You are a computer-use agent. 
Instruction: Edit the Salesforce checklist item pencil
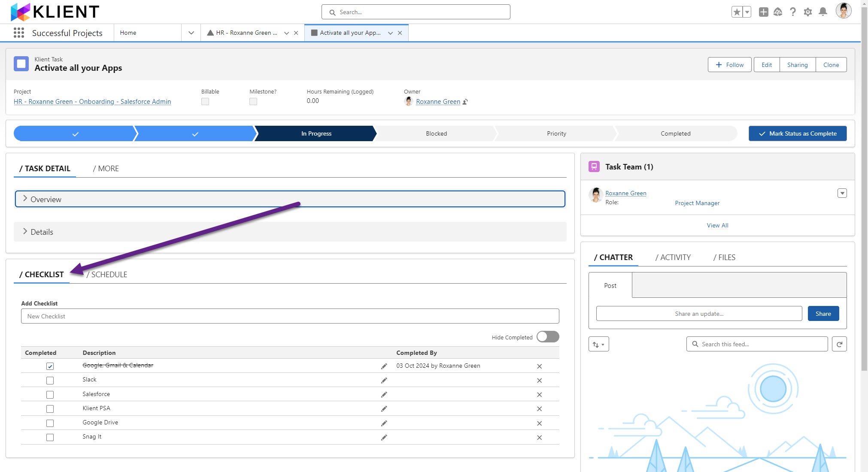tap(384, 394)
